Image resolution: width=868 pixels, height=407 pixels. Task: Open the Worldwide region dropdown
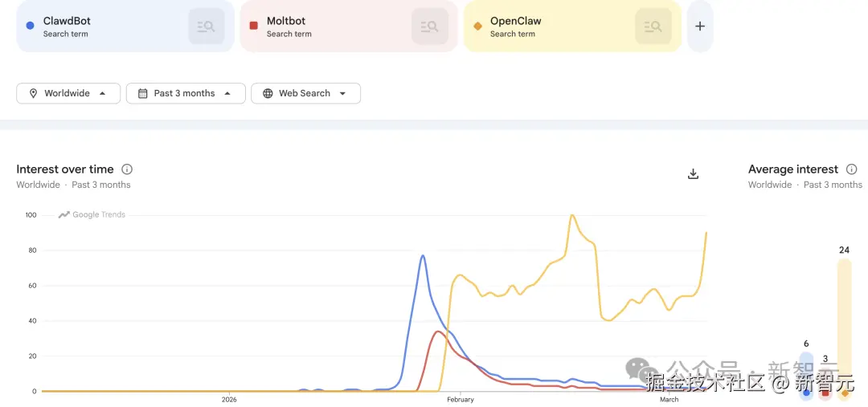point(68,93)
